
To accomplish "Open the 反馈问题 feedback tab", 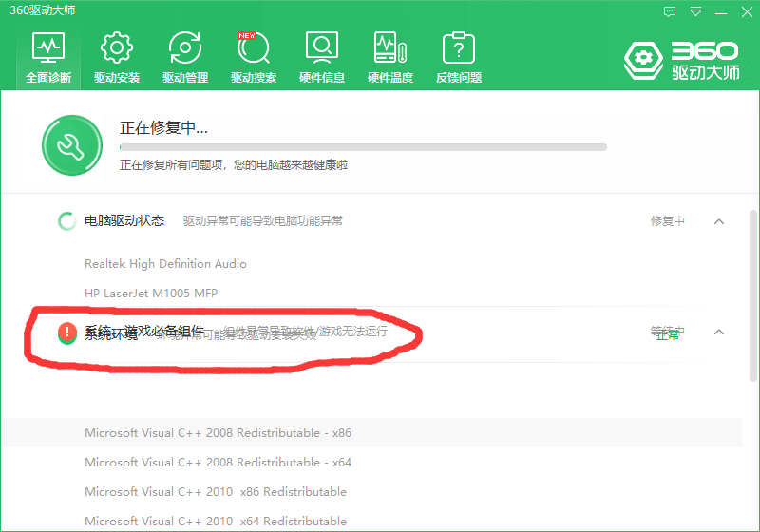I will 459,58.
